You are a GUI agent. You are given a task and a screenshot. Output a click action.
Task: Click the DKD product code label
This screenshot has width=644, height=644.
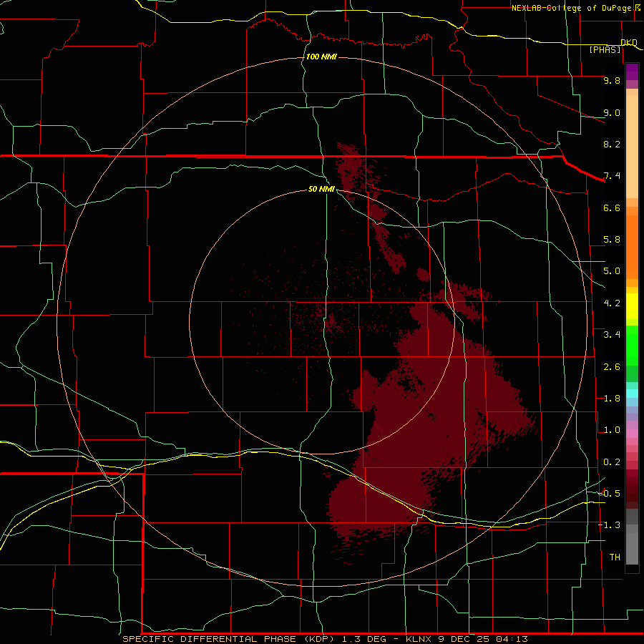click(x=629, y=42)
